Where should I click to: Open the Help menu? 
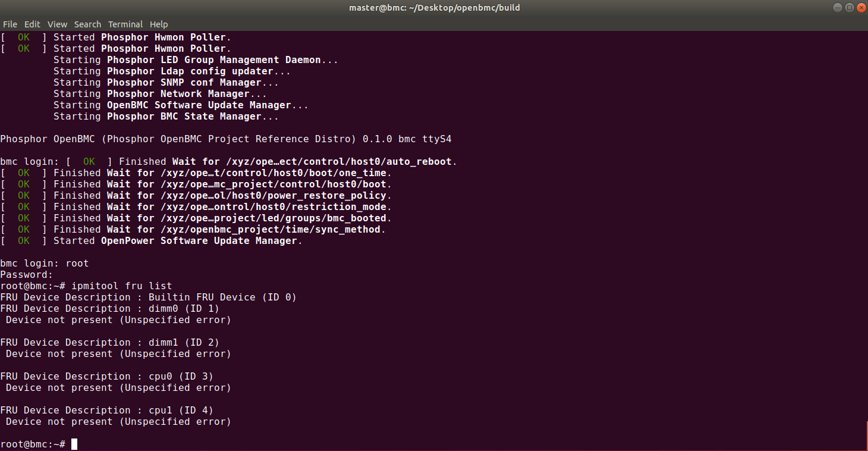158,24
